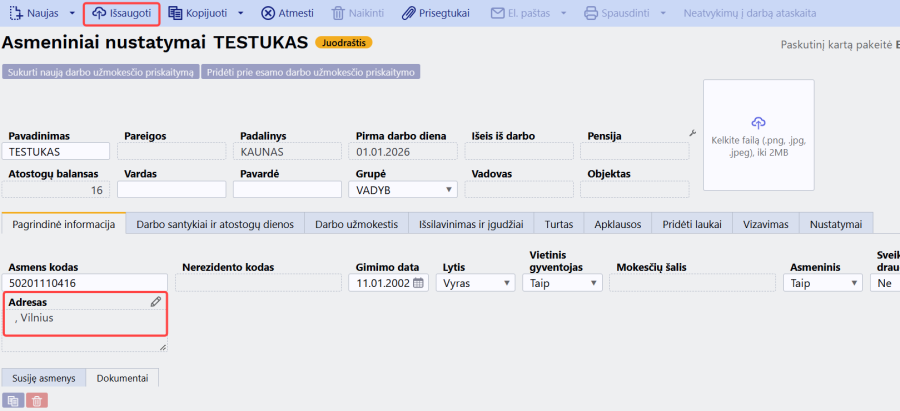This screenshot has height=411, width=900.
Task: Expand the Naujas dropdown arrow
Action: [72, 13]
